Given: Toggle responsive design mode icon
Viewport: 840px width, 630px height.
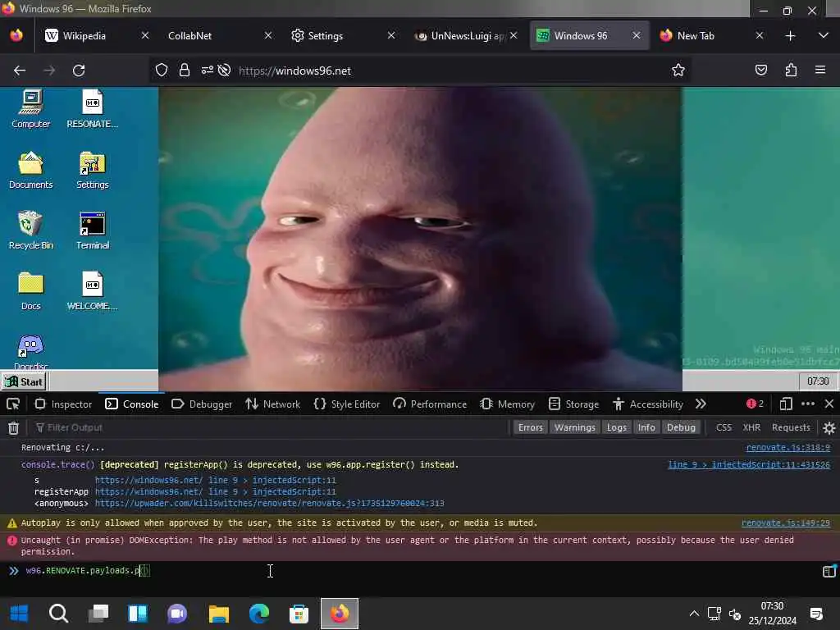Looking at the screenshot, I should point(786,404).
